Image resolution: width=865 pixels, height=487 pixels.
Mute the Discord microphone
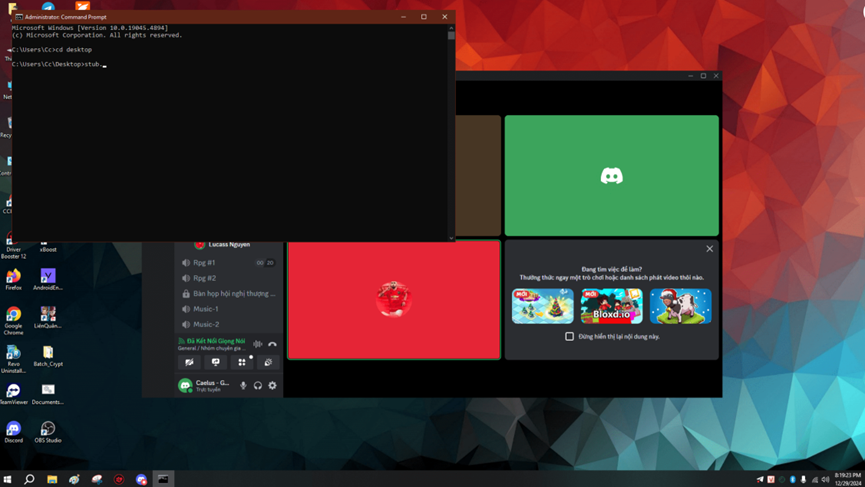point(243,385)
